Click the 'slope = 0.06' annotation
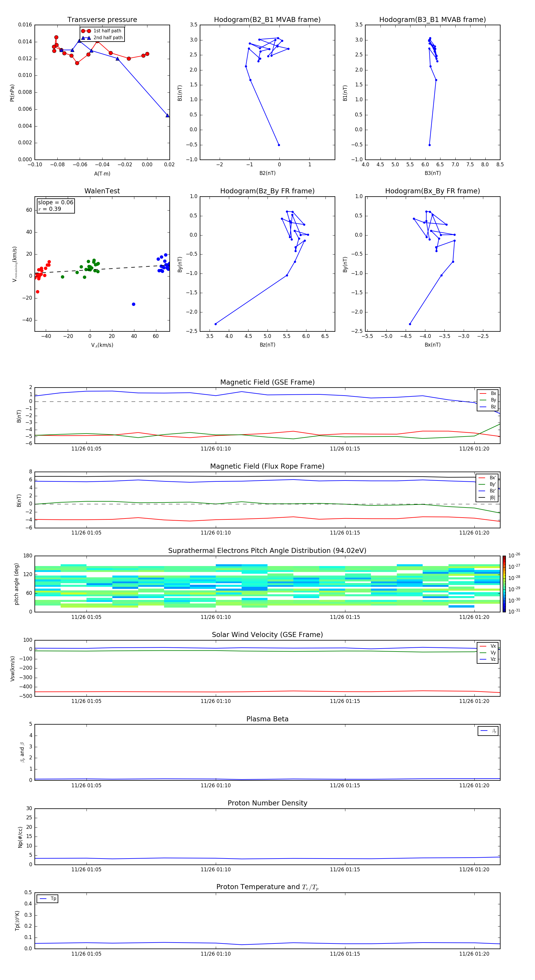 (56, 203)
